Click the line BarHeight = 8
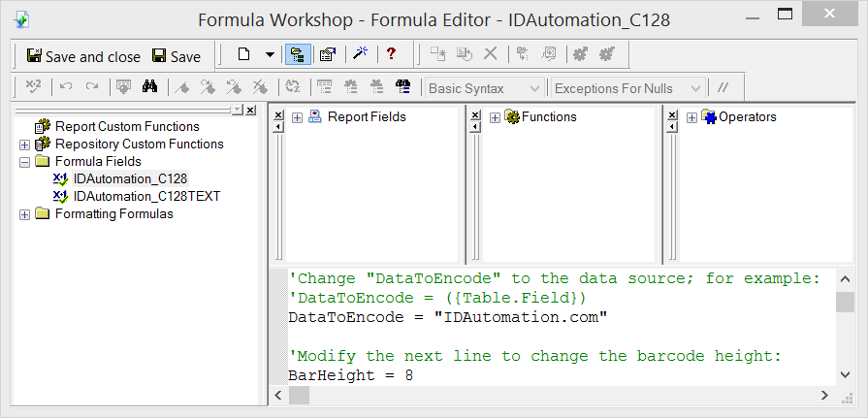The height and width of the screenshot is (418, 868). click(351, 376)
